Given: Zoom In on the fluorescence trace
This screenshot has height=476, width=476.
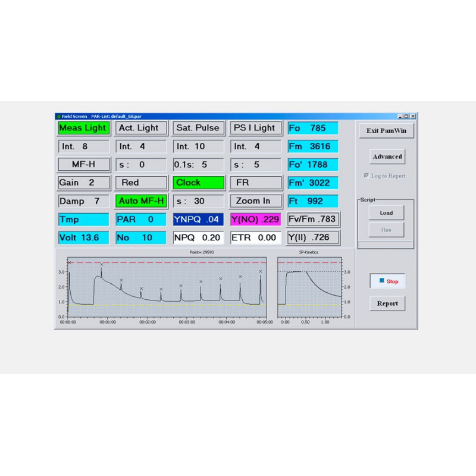Looking at the screenshot, I should (255, 201).
